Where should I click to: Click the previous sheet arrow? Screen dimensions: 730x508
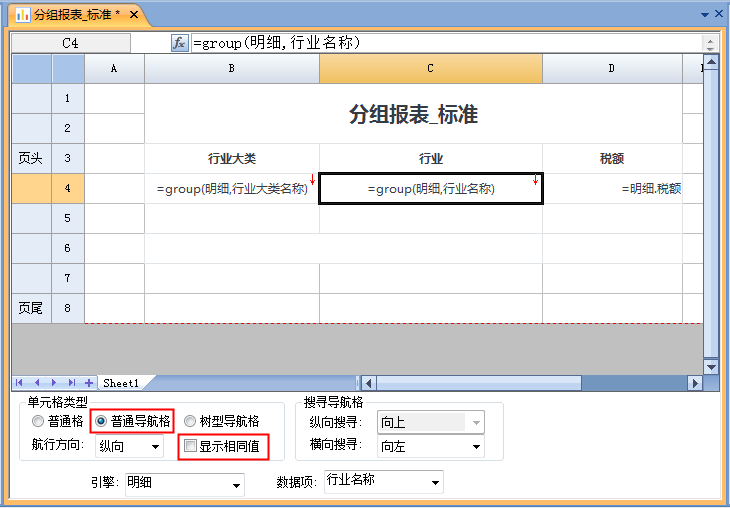click(37, 383)
